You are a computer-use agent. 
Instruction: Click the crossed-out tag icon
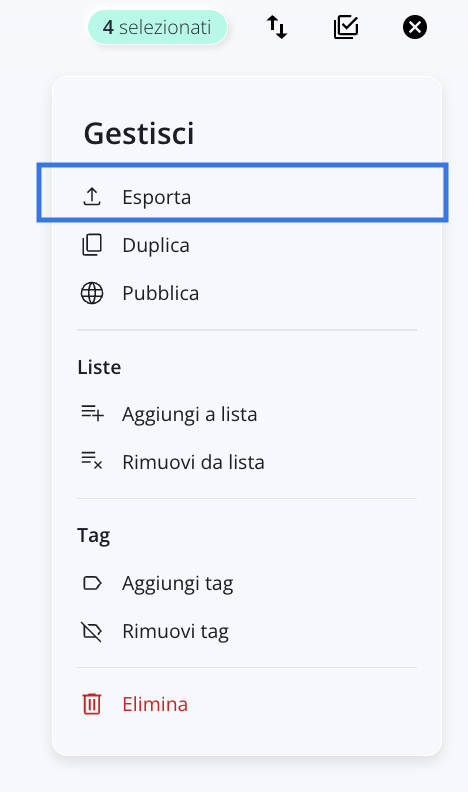(92, 631)
